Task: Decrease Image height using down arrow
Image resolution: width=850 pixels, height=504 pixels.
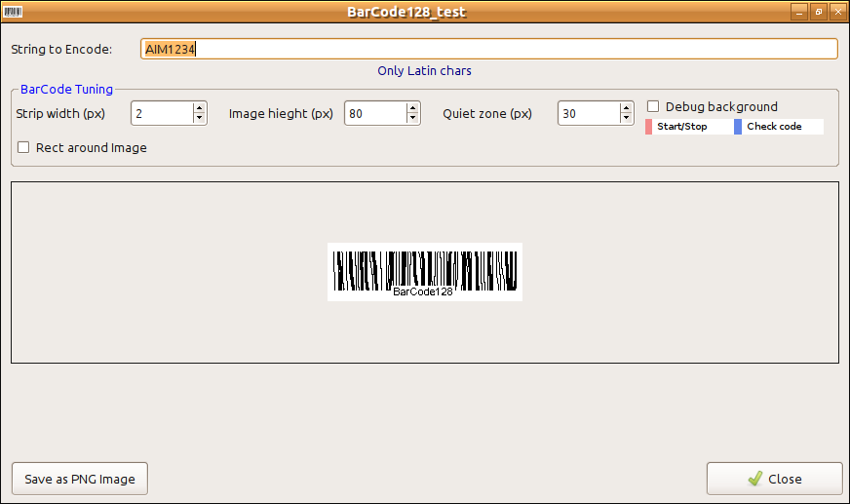Action: pos(412,119)
